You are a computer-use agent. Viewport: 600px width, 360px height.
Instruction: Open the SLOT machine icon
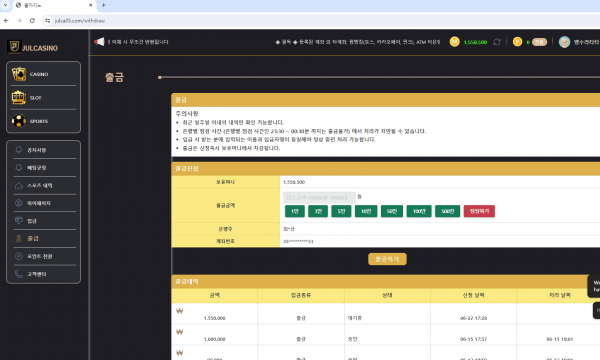click(19, 98)
